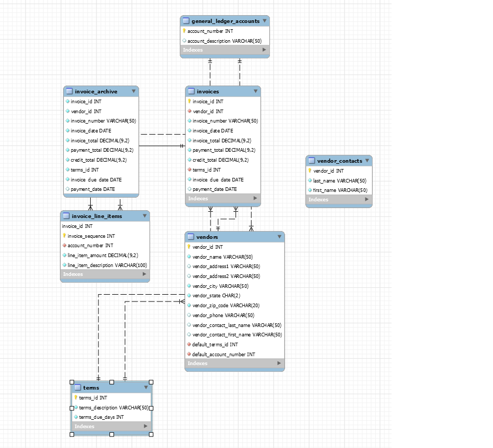Click the invoice_archive table icon
Viewport: 493px width, 448px height.
tap(69, 91)
